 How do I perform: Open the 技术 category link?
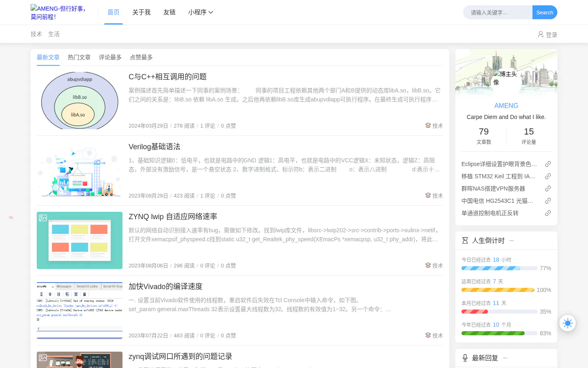(36, 34)
